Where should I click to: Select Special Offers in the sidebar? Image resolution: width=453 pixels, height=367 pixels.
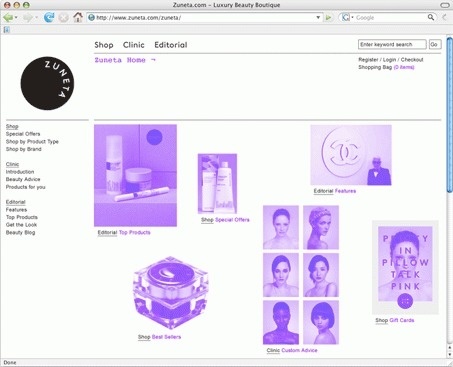23,134
